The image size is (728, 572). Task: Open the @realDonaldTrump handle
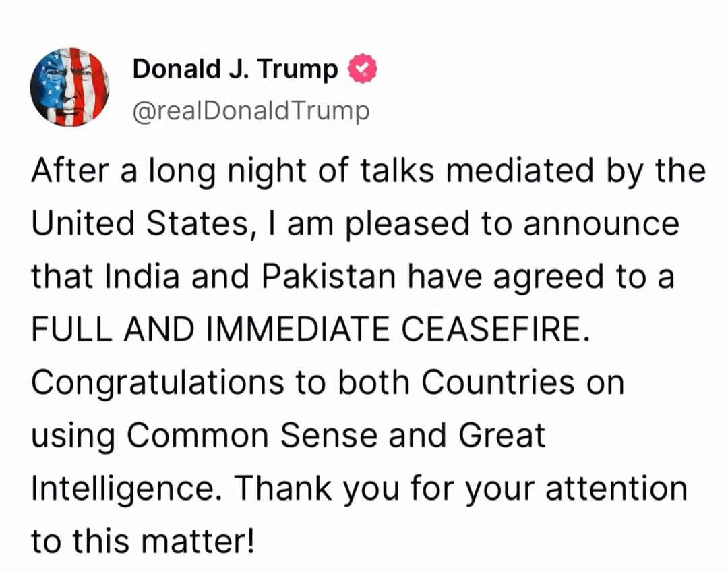click(251, 111)
